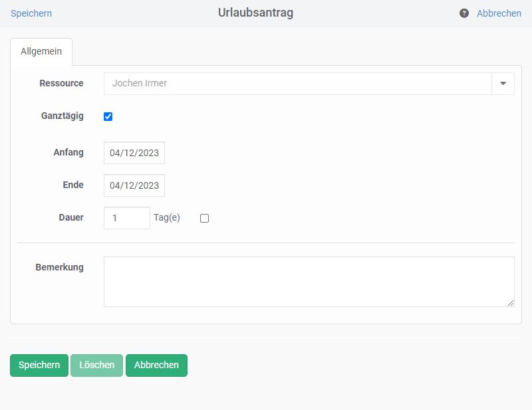The height and width of the screenshot is (410, 532).
Task: Click the Tag(e) unit label
Action: point(167,217)
